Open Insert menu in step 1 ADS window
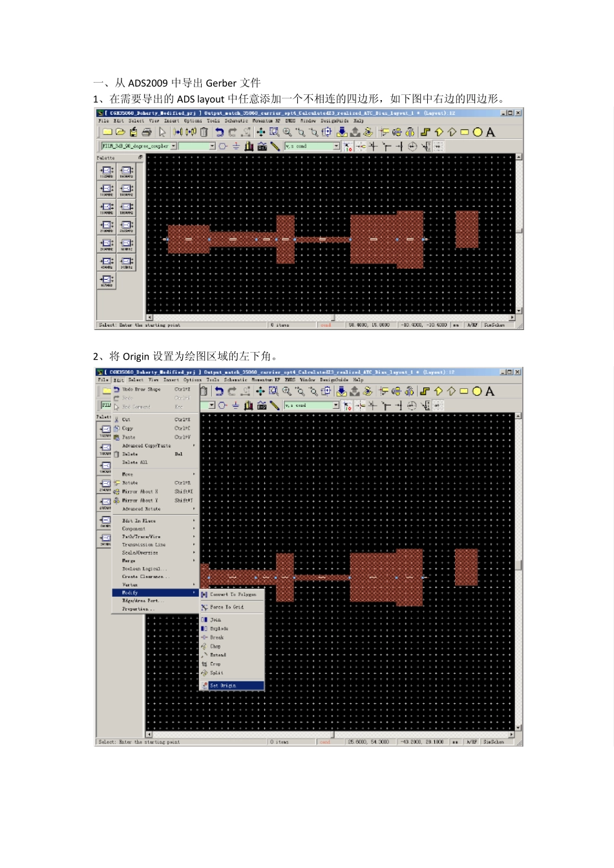This screenshot has width=614, height=868. click(171, 121)
